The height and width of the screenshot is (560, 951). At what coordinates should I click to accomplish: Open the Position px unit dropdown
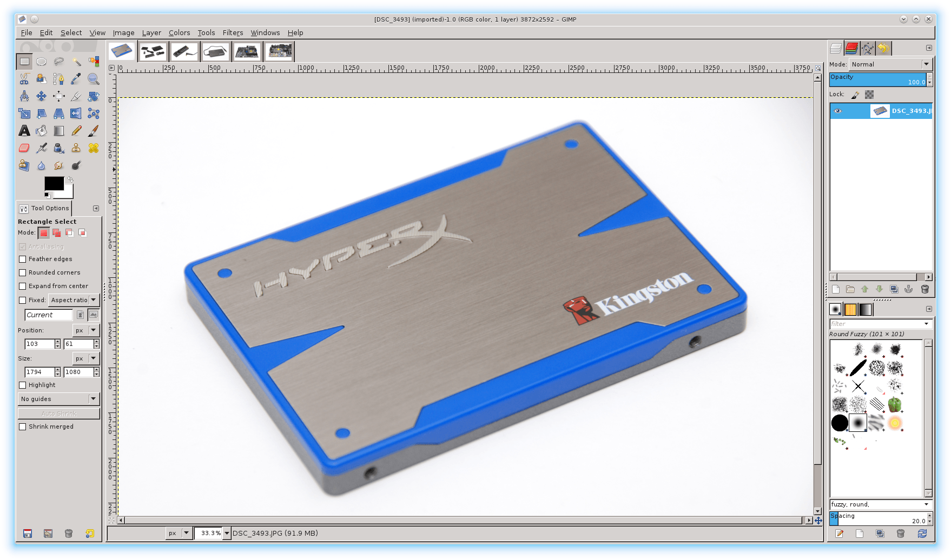[86, 330]
